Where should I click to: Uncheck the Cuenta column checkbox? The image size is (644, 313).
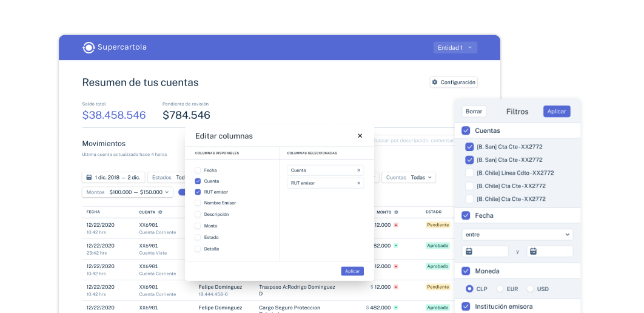[198, 181]
